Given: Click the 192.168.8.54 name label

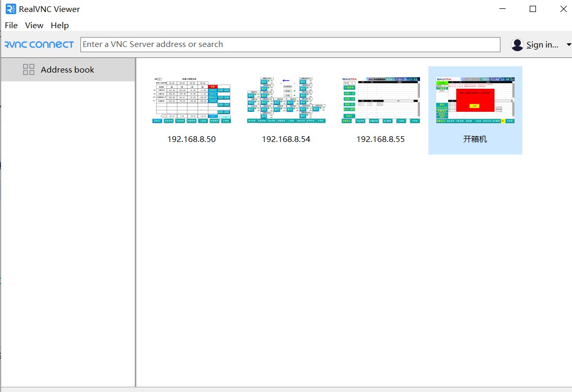Looking at the screenshot, I should click(286, 139).
